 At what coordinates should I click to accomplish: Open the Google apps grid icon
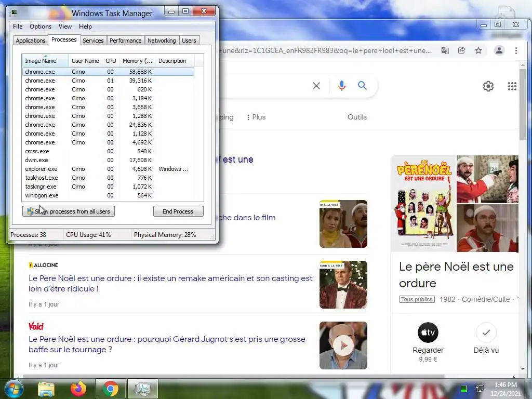512,86
